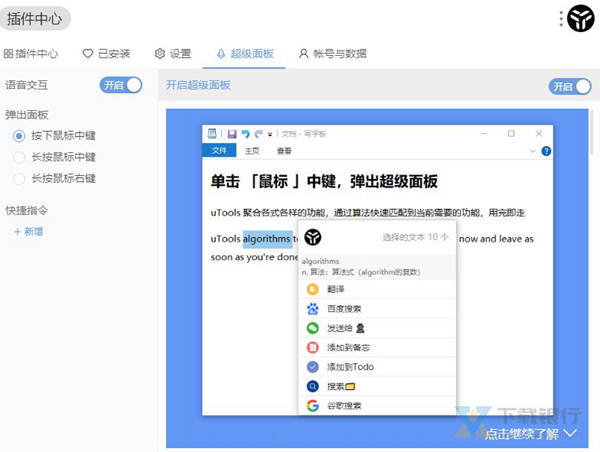Collapse the ribbon chevron beside the help icon
The image size is (600, 452).
(533, 151)
